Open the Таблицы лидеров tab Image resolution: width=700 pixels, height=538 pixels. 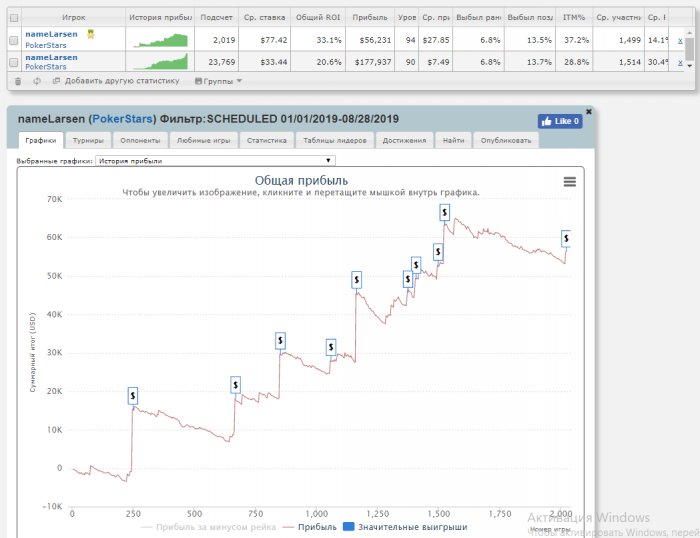tap(335, 140)
